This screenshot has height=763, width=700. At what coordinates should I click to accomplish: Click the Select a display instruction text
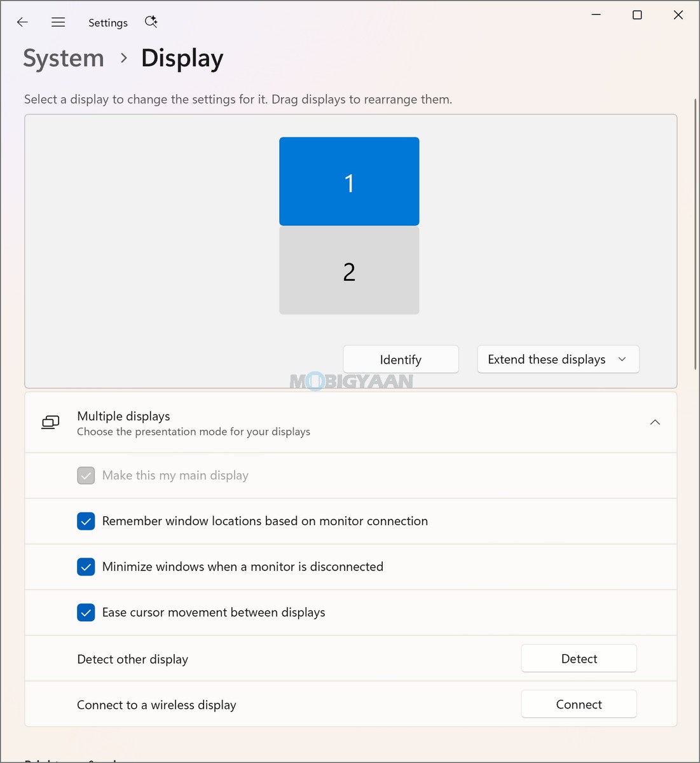point(238,99)
